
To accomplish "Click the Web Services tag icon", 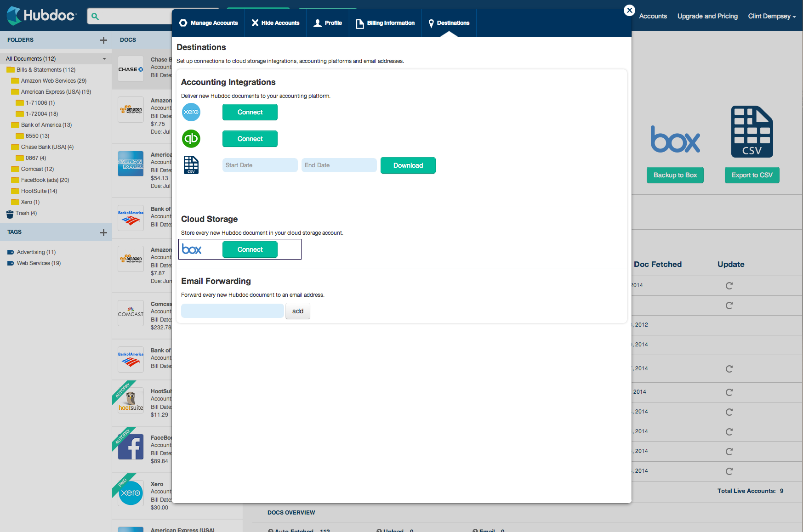I will (11, 263).
